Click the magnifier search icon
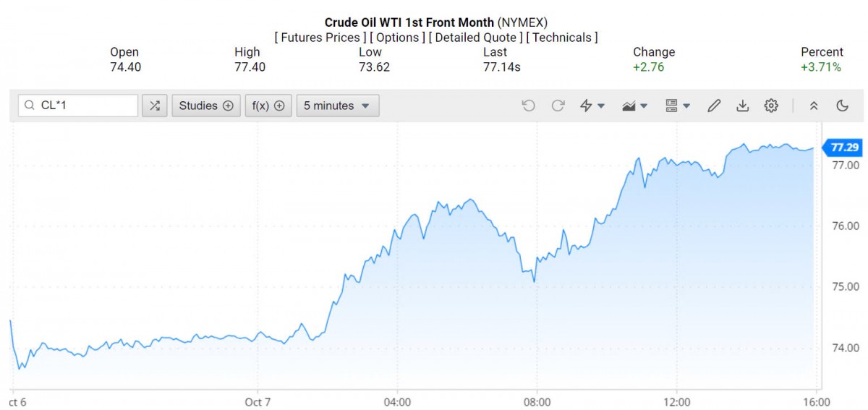 point(30,106)
